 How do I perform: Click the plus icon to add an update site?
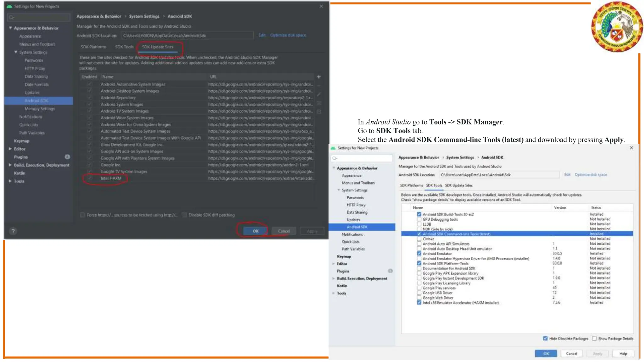(319, 77)
